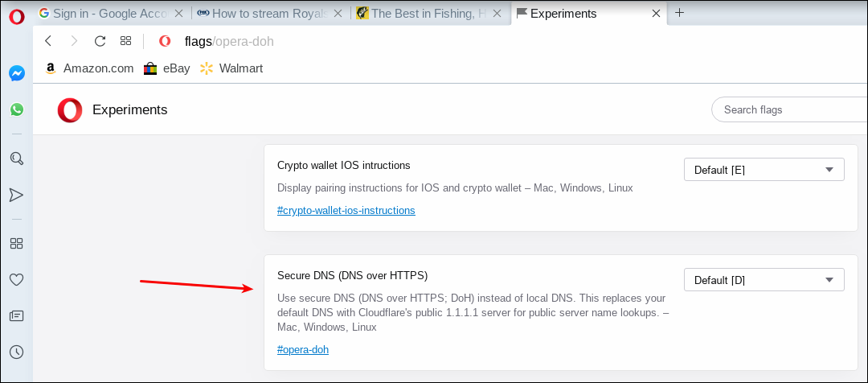Viewport: 868px width, 383px height.
Task: Click the sidebar search magnifier icon
Action: coord(17,159)
